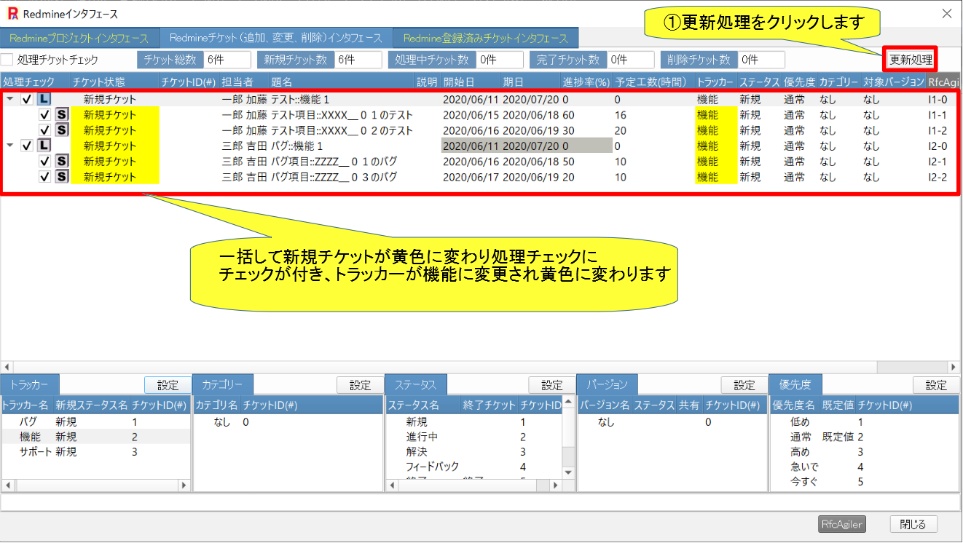Select the 機能 row in the tracker list
Viewport: 963px width, 543px height.
[95, 437]
